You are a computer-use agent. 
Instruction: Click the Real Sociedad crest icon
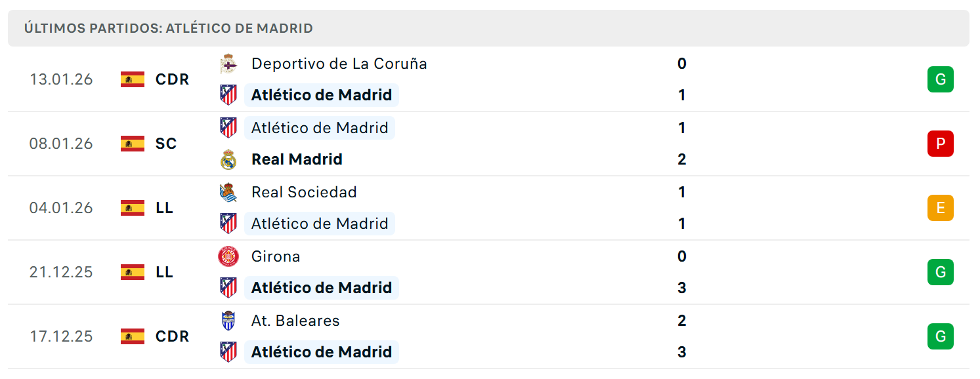[x=228, y=192]
